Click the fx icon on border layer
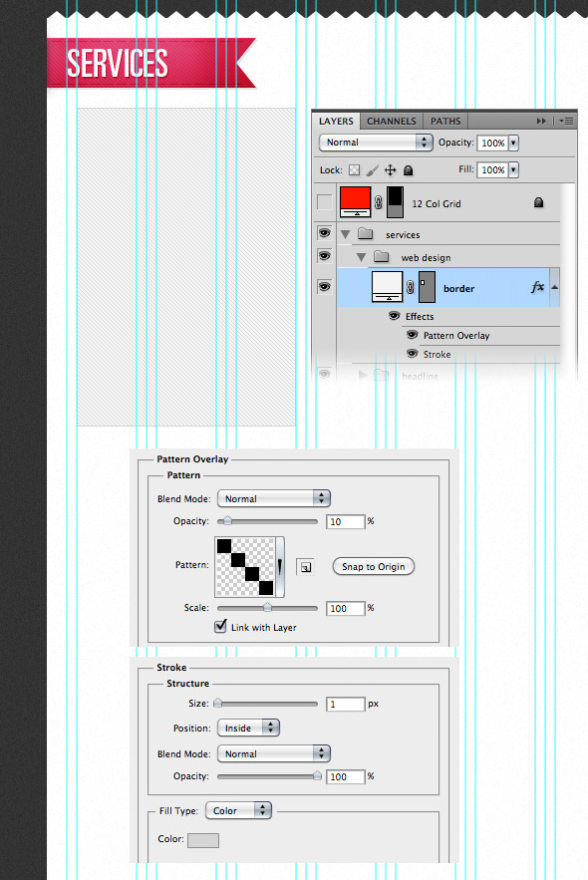 (537, 287)
